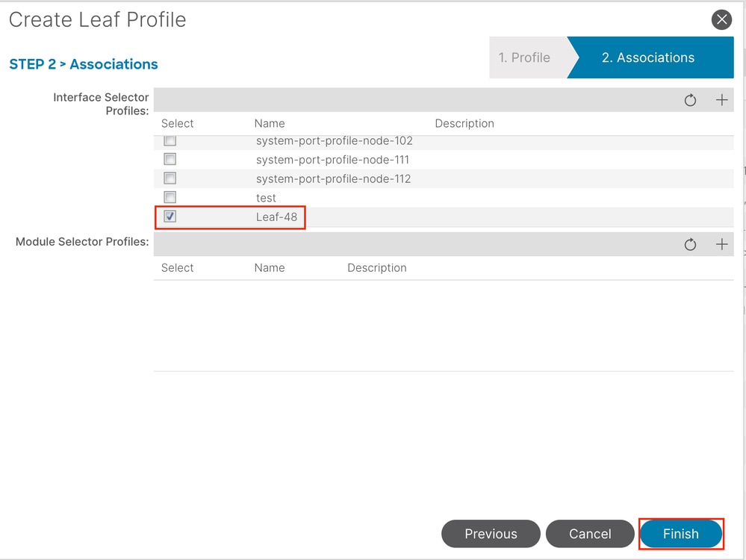
Task: Refresh the Interface Selector Profiles list
Action: (x=690, y=100)
